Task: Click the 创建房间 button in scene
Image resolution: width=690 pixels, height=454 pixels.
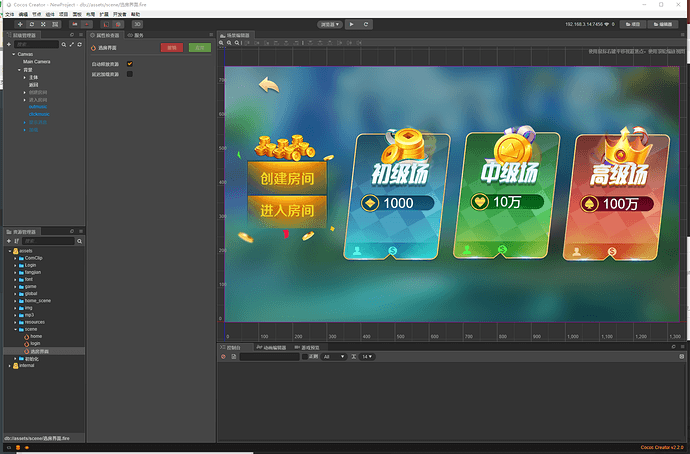Action: click(x=287, y=178)
